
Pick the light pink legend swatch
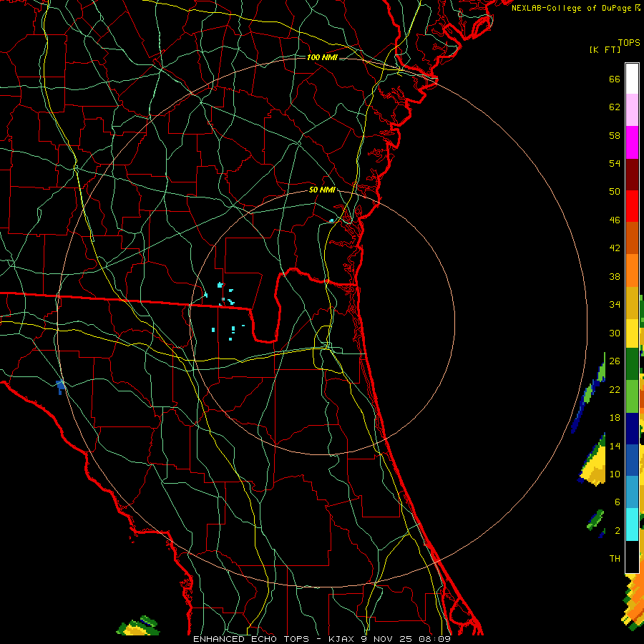click(632, 110)
